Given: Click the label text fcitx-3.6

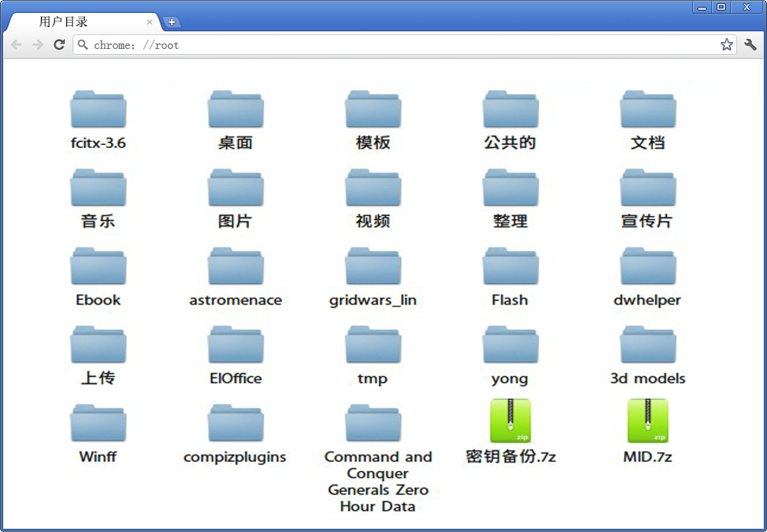Looking at the screenshot, I should pos(99,143).
